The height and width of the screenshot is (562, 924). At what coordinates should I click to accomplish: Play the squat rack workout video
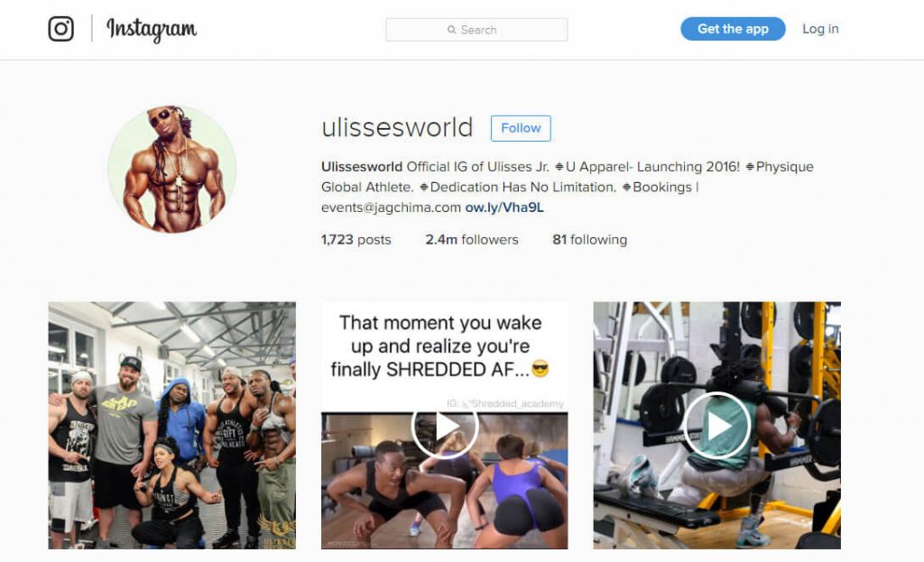(717, 425)
